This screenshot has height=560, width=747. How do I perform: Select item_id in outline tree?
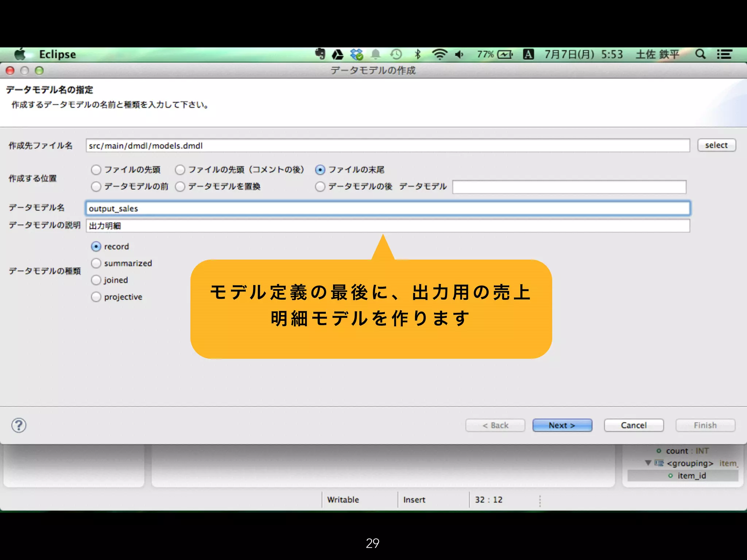point(691,475)
